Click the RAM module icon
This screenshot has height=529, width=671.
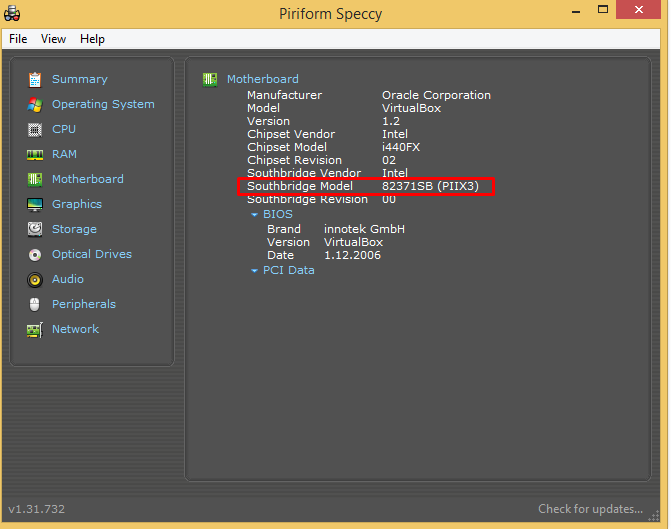[x=35, y=154]
